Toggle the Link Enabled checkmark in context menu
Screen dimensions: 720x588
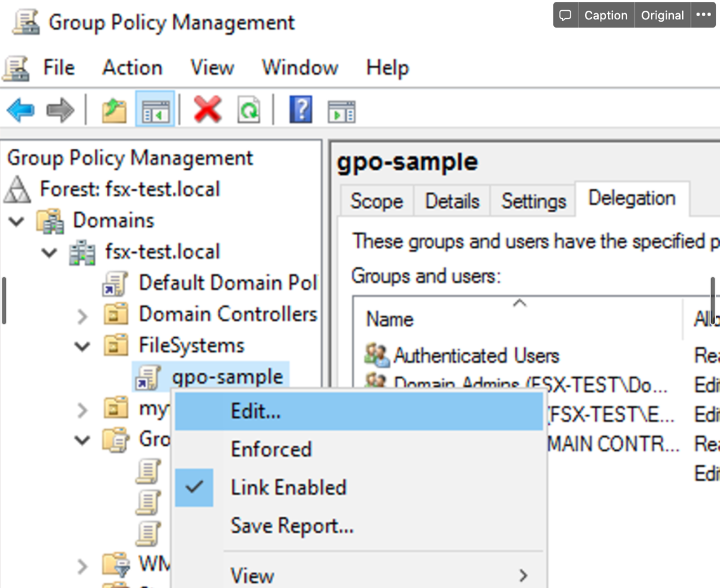point(194,487)
